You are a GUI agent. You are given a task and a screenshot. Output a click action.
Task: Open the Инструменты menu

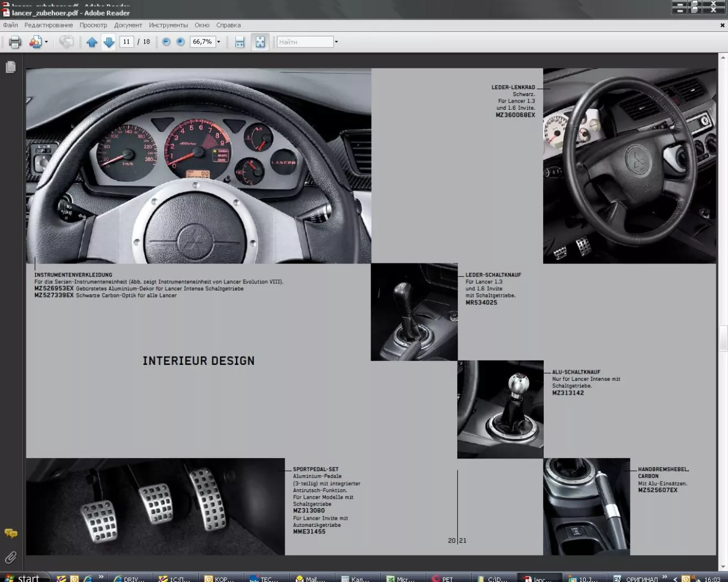[168, 25]
